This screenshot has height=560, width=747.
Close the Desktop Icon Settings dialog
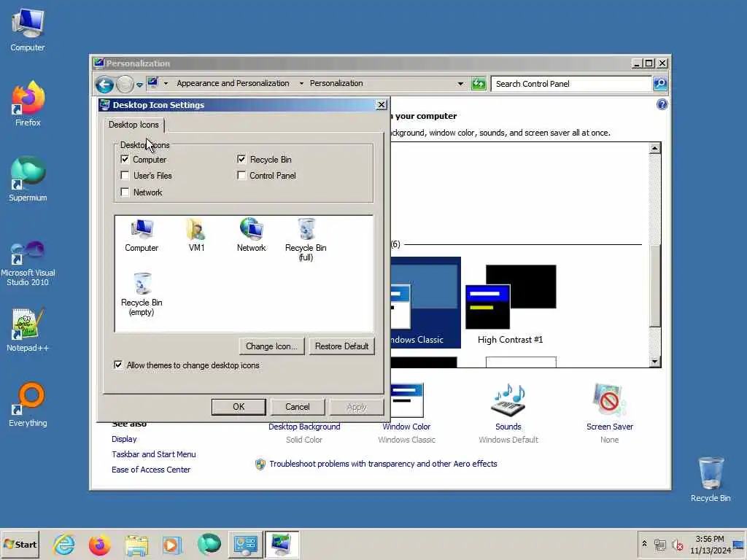pyautogui.click(x=381, y=105)
